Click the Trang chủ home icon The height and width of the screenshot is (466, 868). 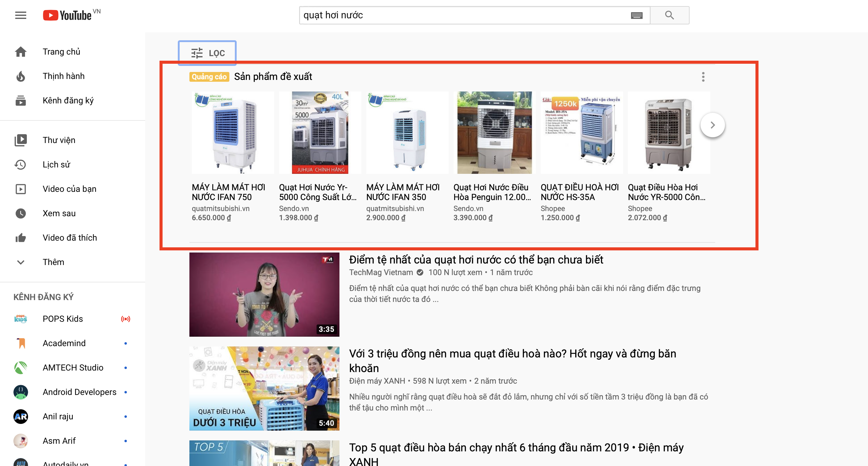point(20,52)
